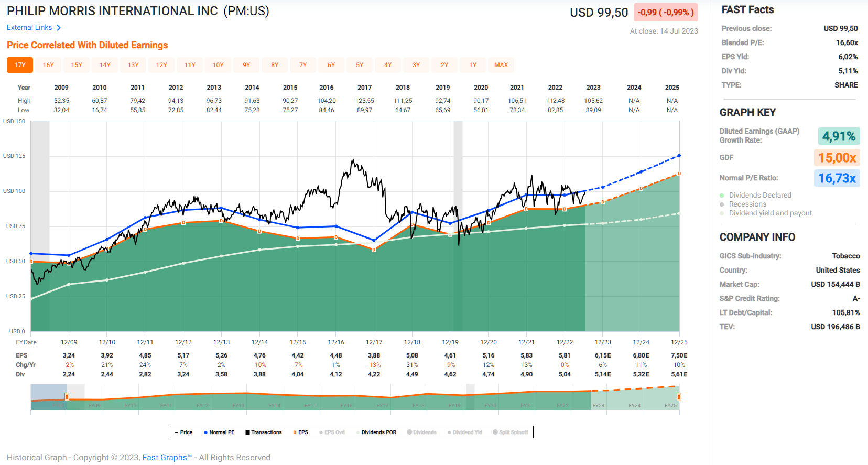Click FY21 on the timeline navigator
This screenshot has width=868, height=465.
point(526,406)
